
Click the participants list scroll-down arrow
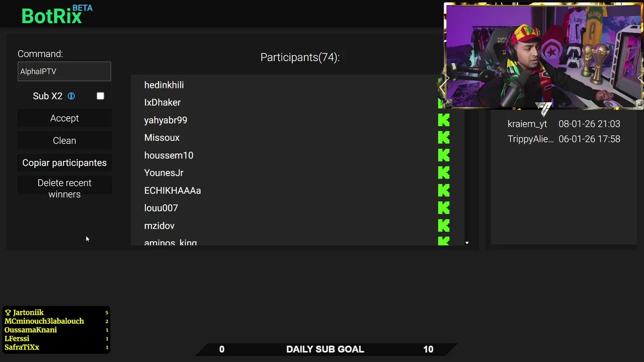click(467, 243)
